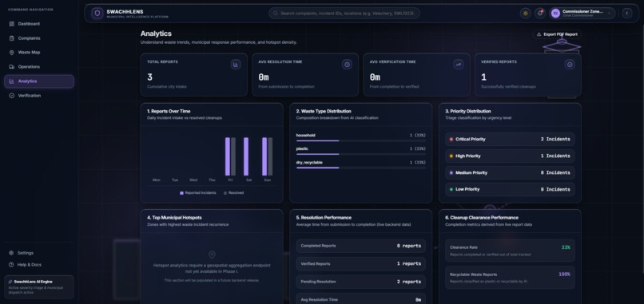Image resolution: width=644 pixels, height=304 pixels.
Task: Click the Help & Docs question icon
Action: click(x=11, y=265)
